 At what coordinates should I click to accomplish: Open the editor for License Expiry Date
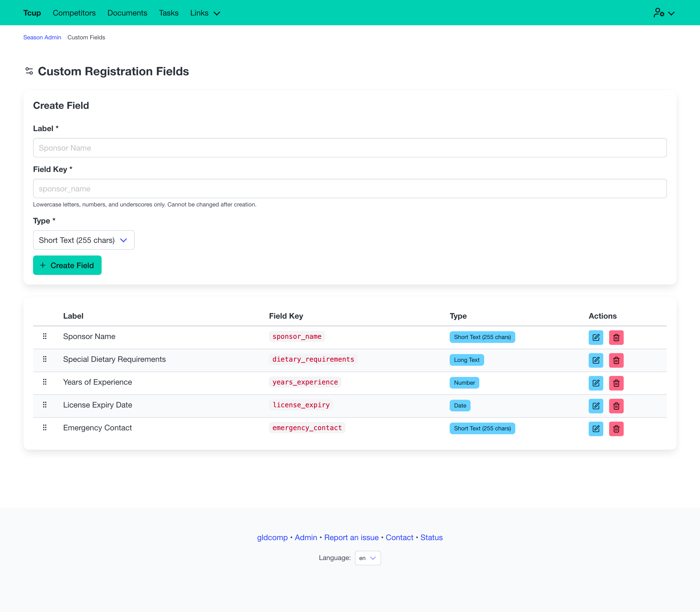click(596, 406)
